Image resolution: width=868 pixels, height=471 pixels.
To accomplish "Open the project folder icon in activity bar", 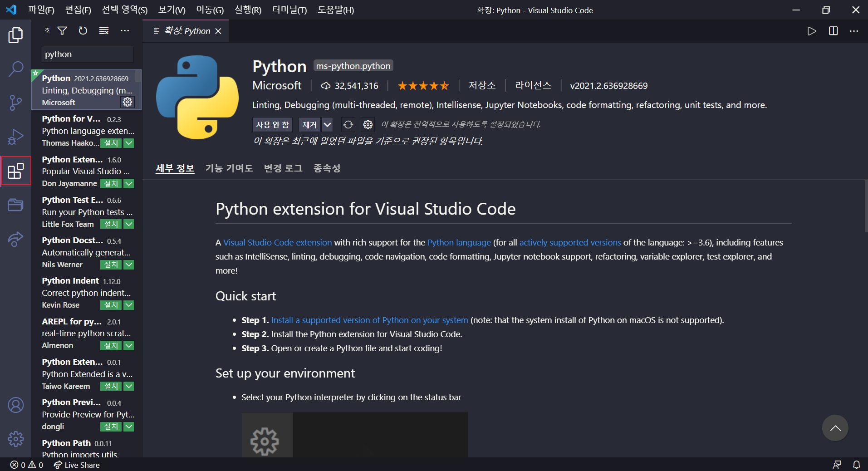I will pyautogui.click(x=15, y=205).
